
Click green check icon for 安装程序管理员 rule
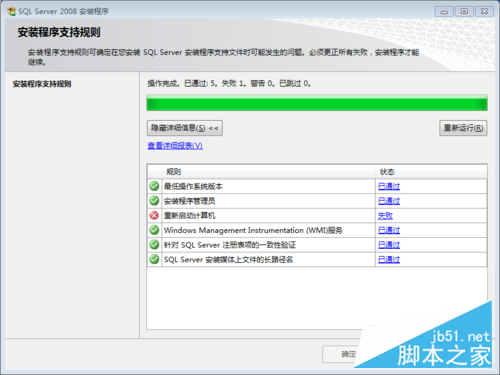154,201
